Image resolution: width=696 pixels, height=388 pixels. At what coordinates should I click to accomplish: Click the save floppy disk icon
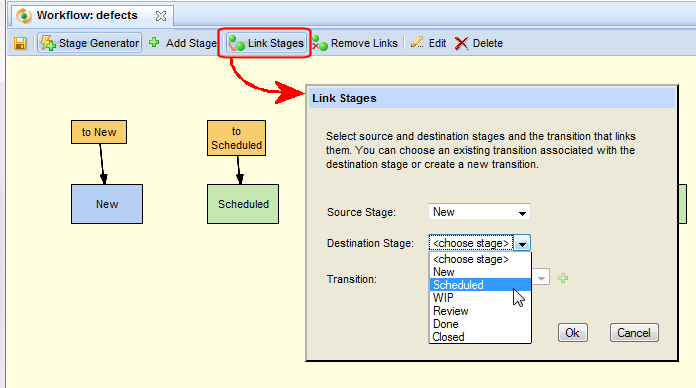pyautogui.click(x=20, y=43)
